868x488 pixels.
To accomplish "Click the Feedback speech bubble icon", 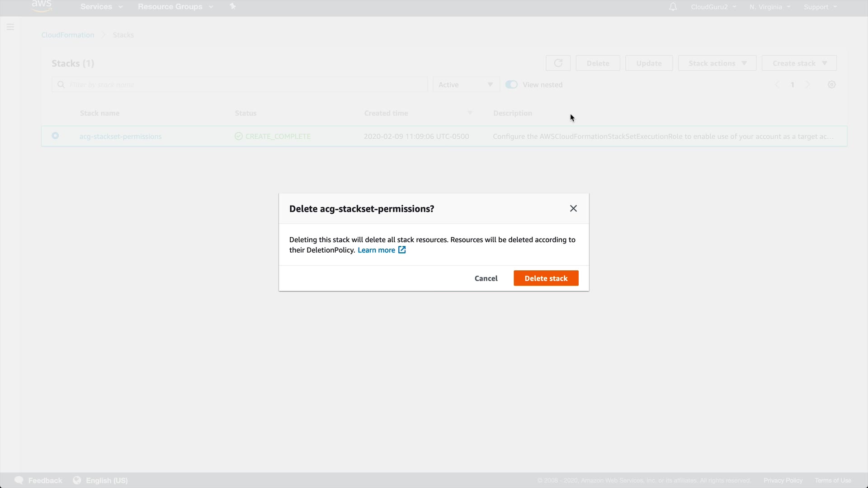I will click(x=19, y=480).
